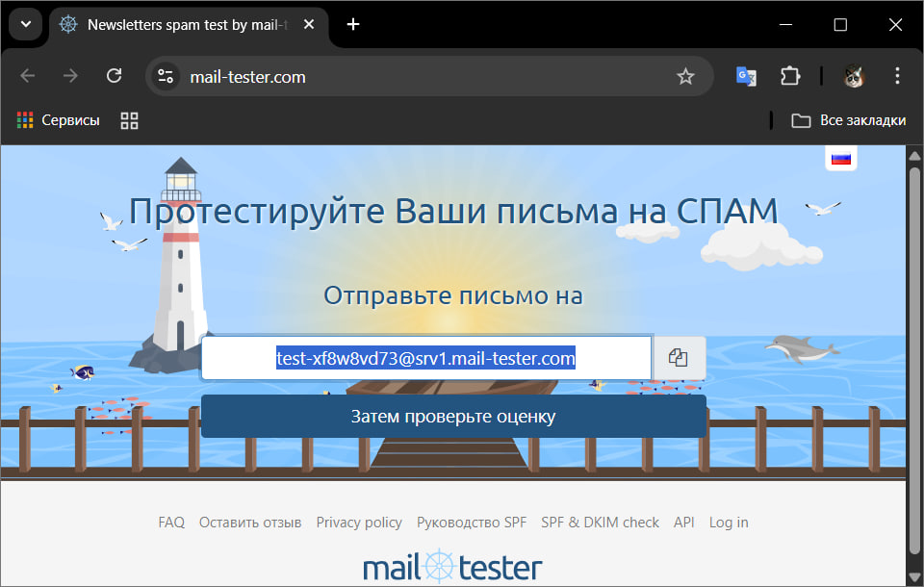Viewport: 924px width, 587px height.
Task: Open a new tab with the plus button
Action: pyautogui.click(x=353, y=25)
